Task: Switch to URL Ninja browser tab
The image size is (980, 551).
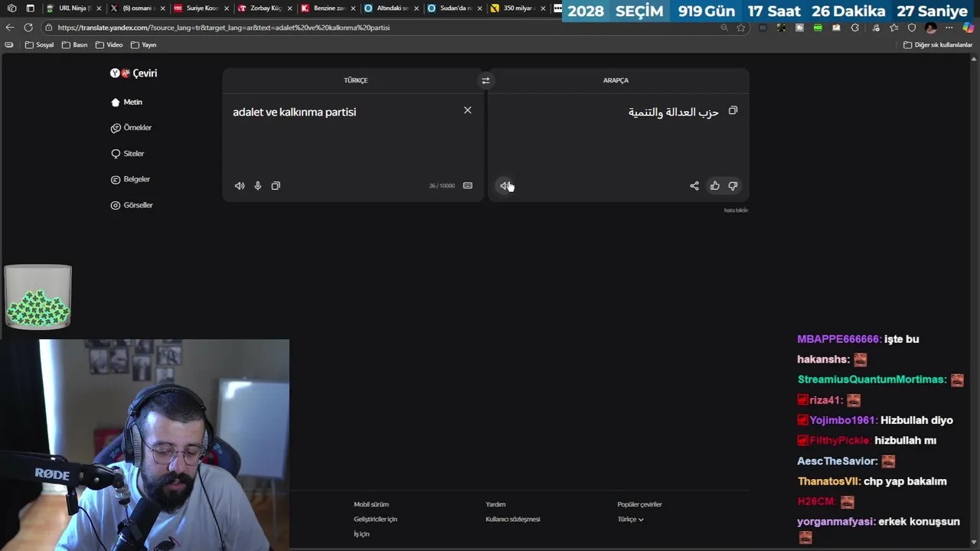Action: (73, 8)
